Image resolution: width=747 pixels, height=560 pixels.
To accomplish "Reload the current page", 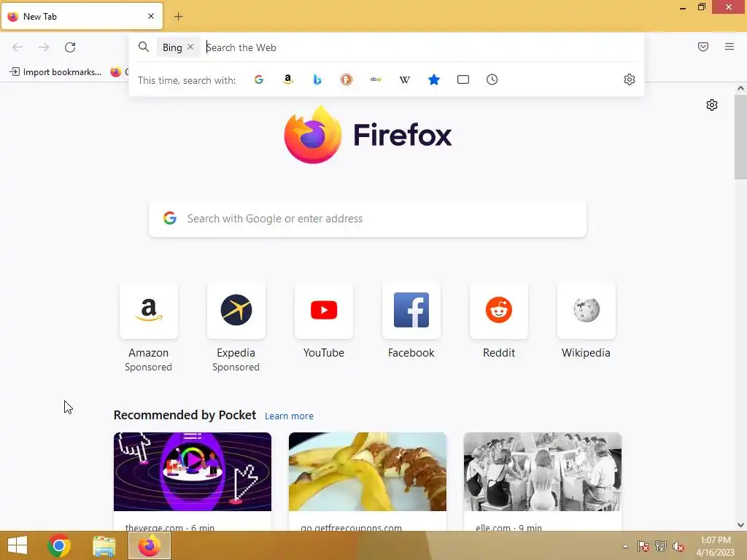I will point(70,47).
